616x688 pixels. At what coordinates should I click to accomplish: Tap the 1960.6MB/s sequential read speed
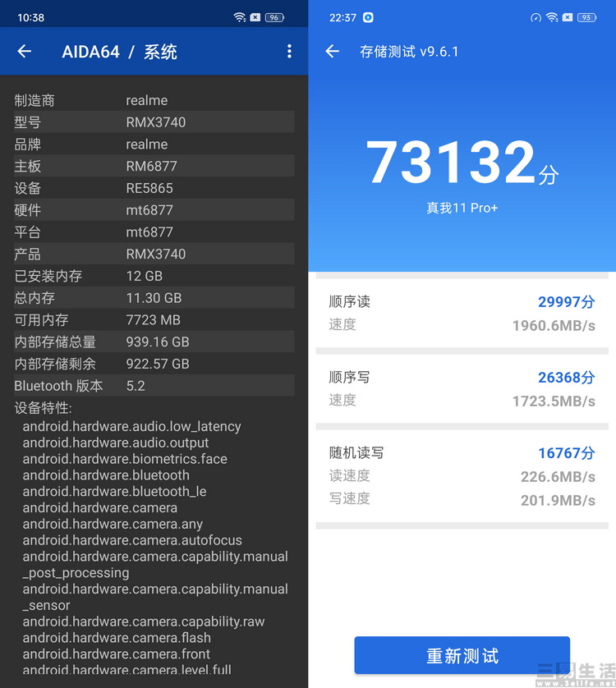(554, 326)
